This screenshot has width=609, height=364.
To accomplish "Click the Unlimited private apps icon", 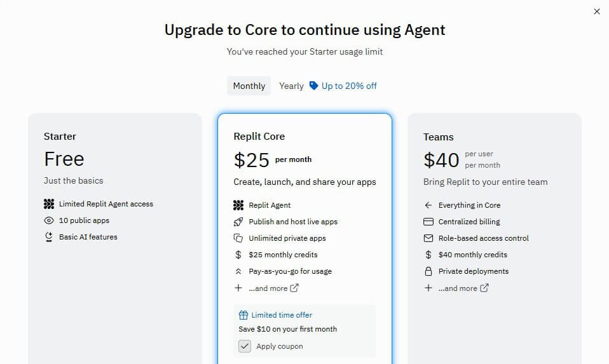I will [x=238, y=238].
